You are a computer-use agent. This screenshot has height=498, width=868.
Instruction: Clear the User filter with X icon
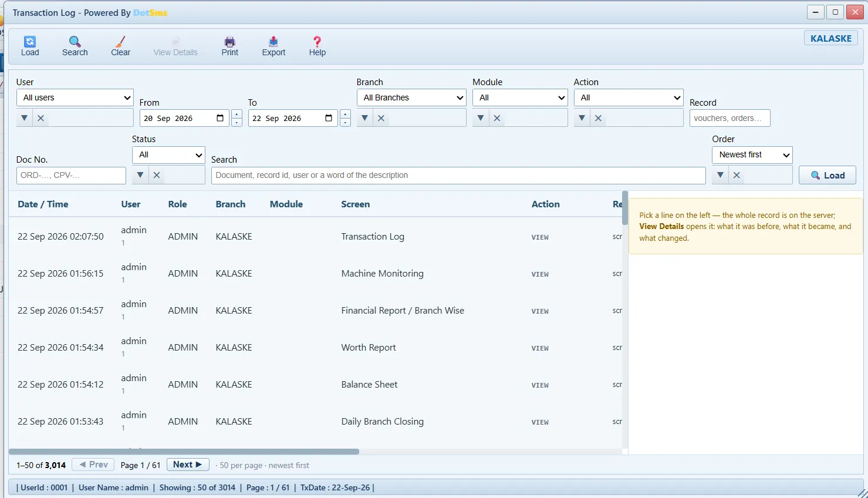[40, 118]
